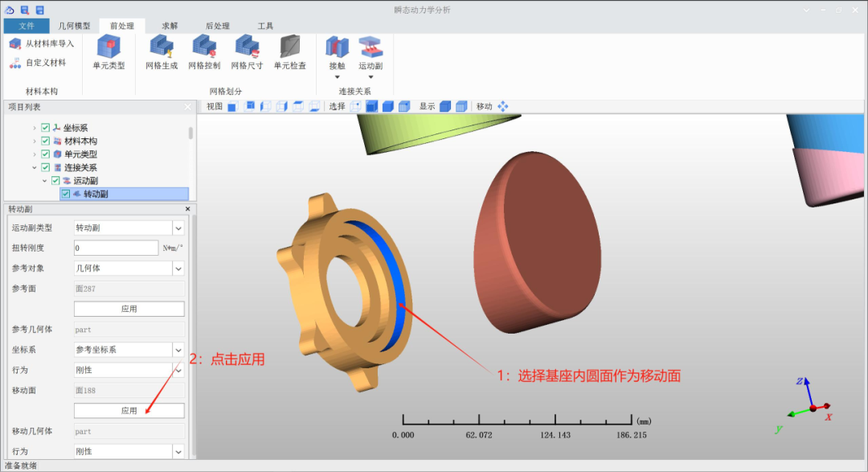
Task: Click the 转动副 properties panel scrollbar
Action: 194,335
